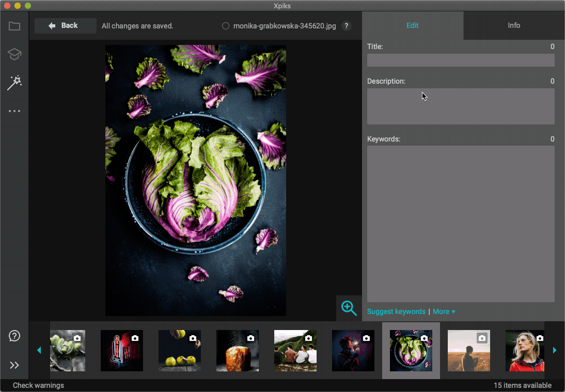
Task: Expand sidebar with double chevron icon
Action: pyautogui.click(x=14, y=365)
